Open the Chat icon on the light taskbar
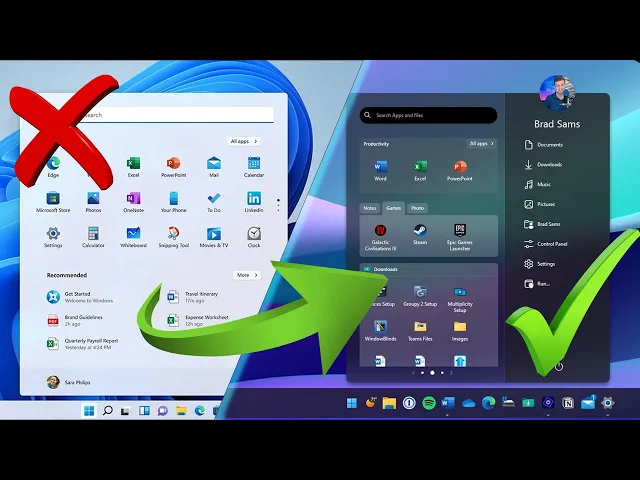This screenshot has width=640, height=480. pyautogui.click(x=162, y=411)
